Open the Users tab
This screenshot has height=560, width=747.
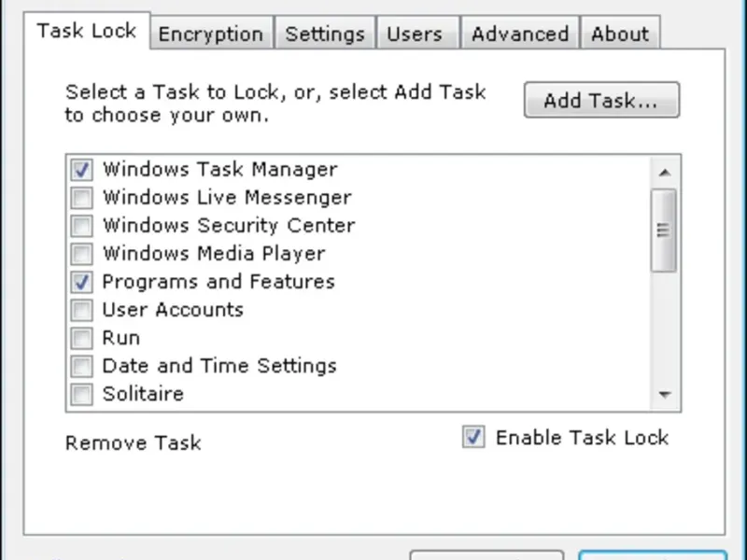tap(415, 34)
